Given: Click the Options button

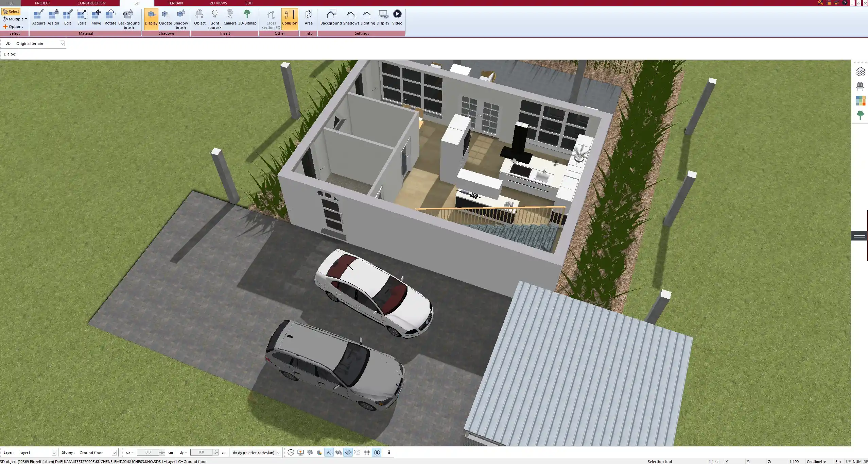Looking at the screenshot, I should pos(13,27).
